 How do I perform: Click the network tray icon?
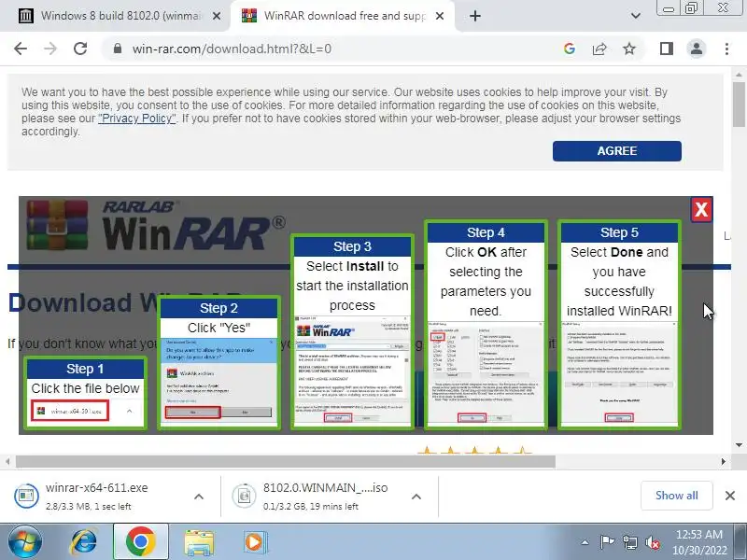pyautogui.click(x=629, y=542)
